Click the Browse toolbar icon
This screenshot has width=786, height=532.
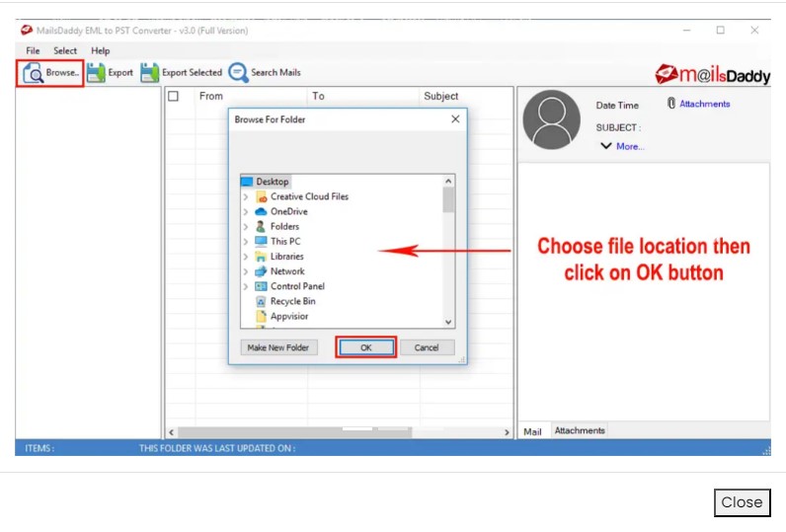point(34,73)
